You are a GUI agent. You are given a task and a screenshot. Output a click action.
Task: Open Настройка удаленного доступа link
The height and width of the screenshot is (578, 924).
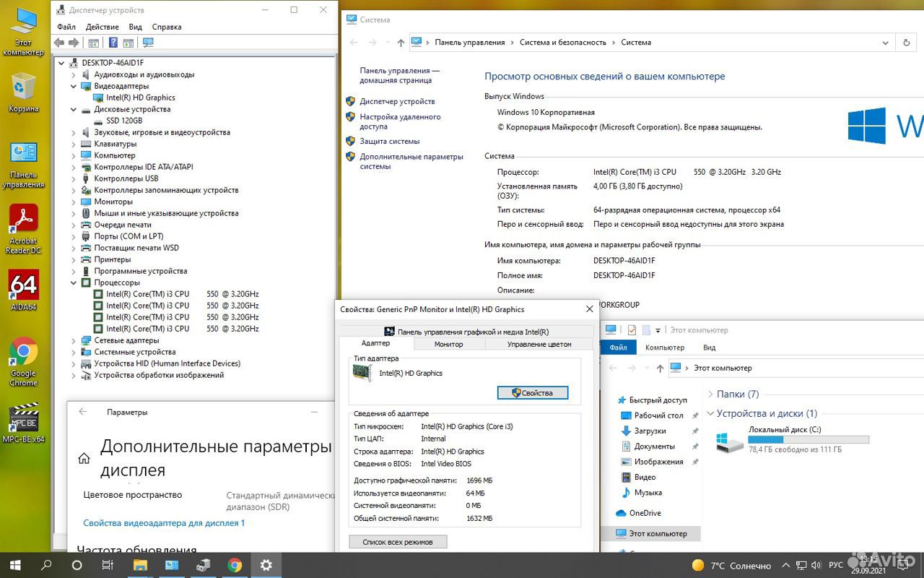tap(401, 121)
